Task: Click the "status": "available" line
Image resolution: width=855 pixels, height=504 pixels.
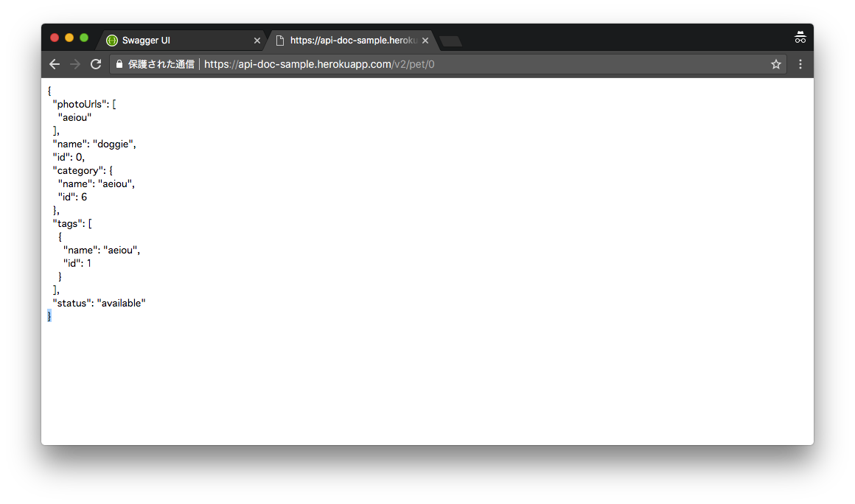Action: point(100,303)
